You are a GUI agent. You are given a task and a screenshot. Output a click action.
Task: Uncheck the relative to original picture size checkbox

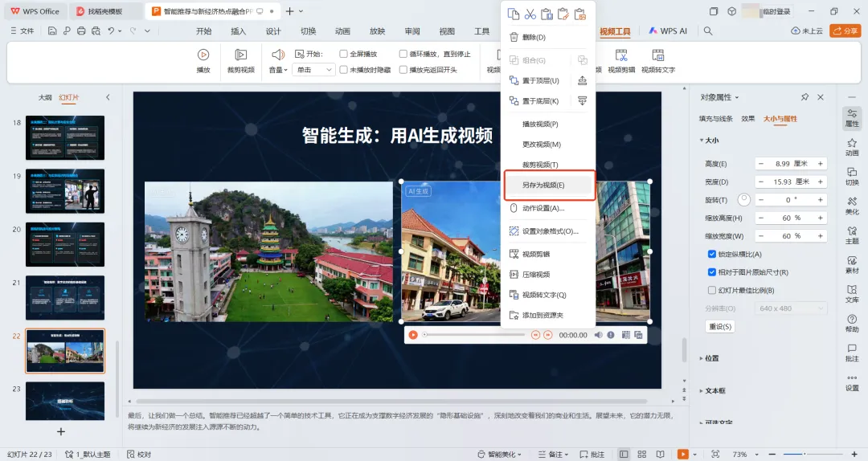[712, 271]
